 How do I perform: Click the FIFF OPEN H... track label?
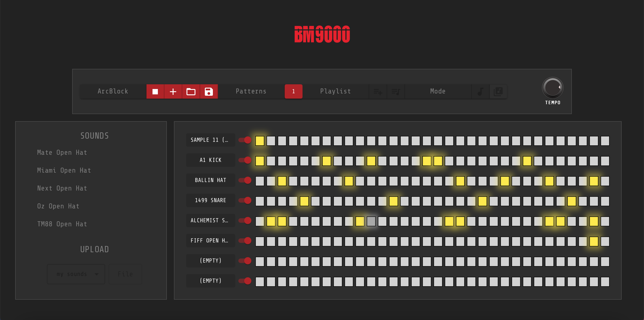[x=210, y=240]
